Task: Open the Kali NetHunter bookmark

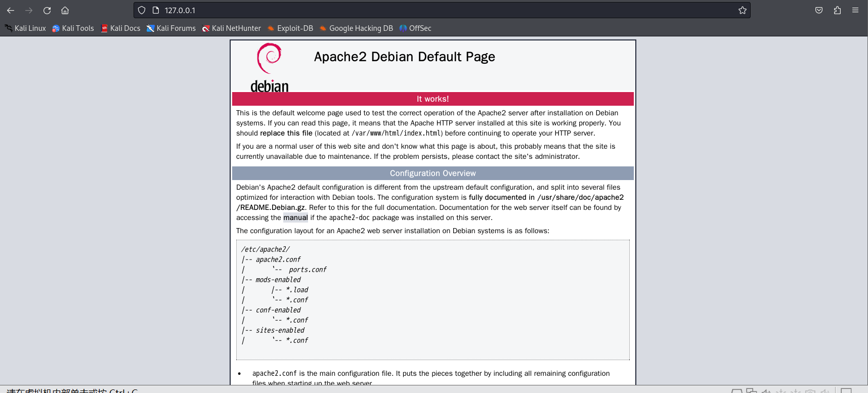Action: coord(231,28)
